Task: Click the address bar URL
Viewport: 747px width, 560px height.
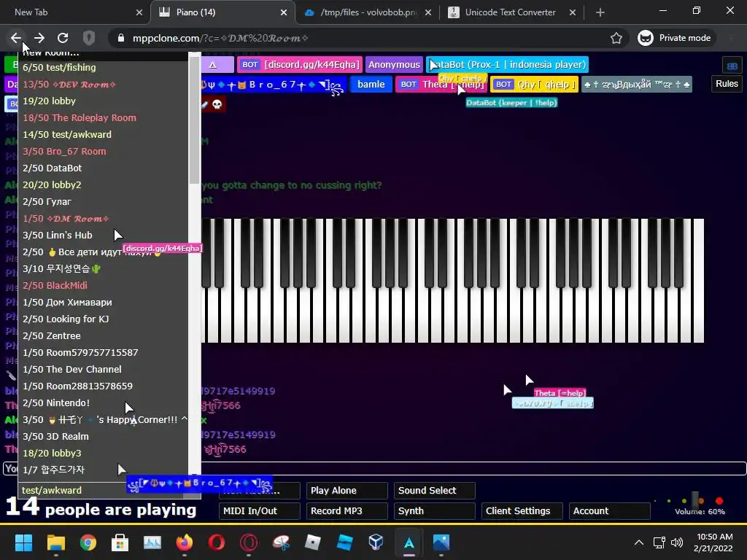Action: pyautogui.click(x=220, y=38)
